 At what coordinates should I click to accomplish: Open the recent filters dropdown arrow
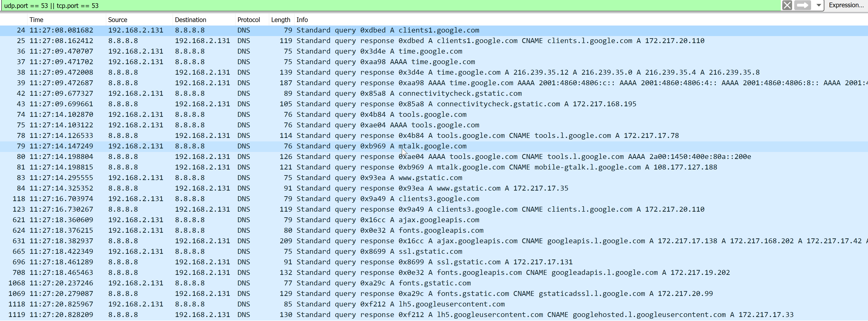(x=819, y=5)
